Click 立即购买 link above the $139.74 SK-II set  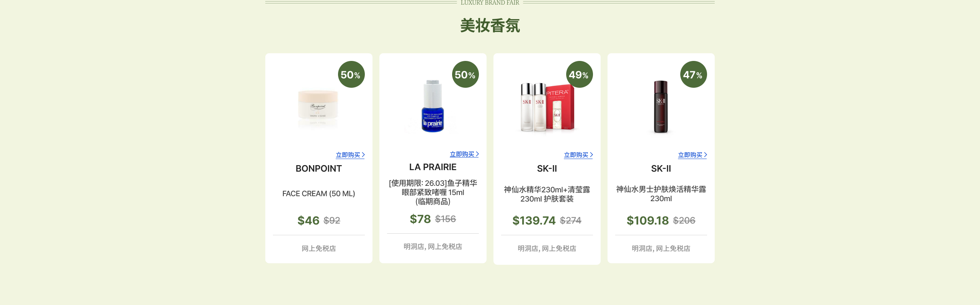(x=578, y=155)
